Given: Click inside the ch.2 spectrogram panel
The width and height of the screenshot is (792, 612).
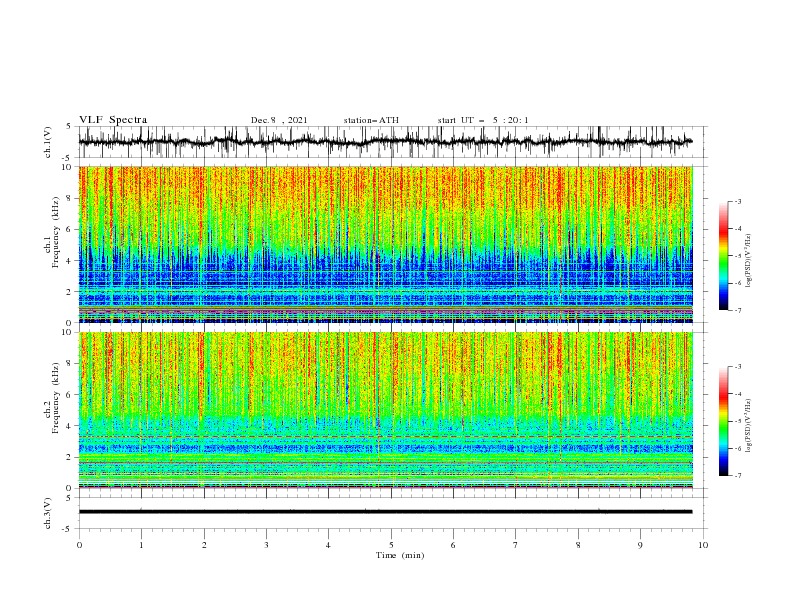Looking at the screenshot, I should [x=385, y=410].
